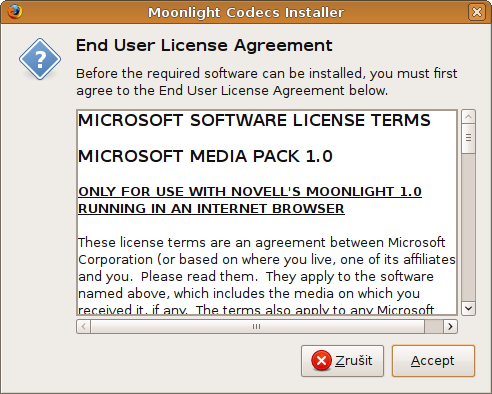The width and height of the screenshot is (492, 394).
Task: Accept the End User License Agreement
Action: (x=433, y=361)
